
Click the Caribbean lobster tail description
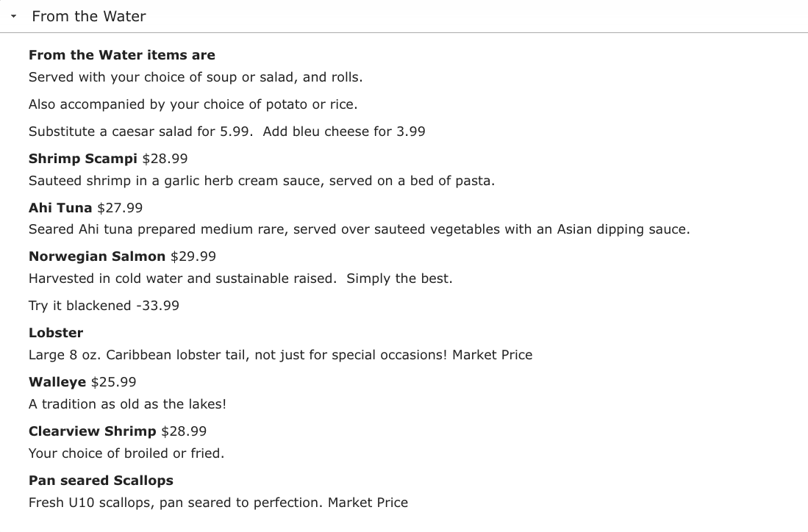[280, 355]
